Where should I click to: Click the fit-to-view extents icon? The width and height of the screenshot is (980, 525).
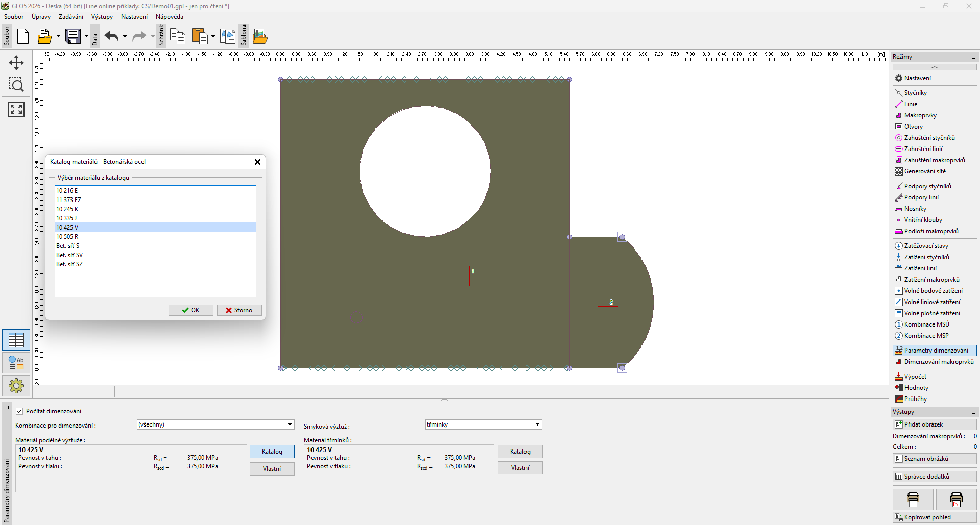coord(16,109)
